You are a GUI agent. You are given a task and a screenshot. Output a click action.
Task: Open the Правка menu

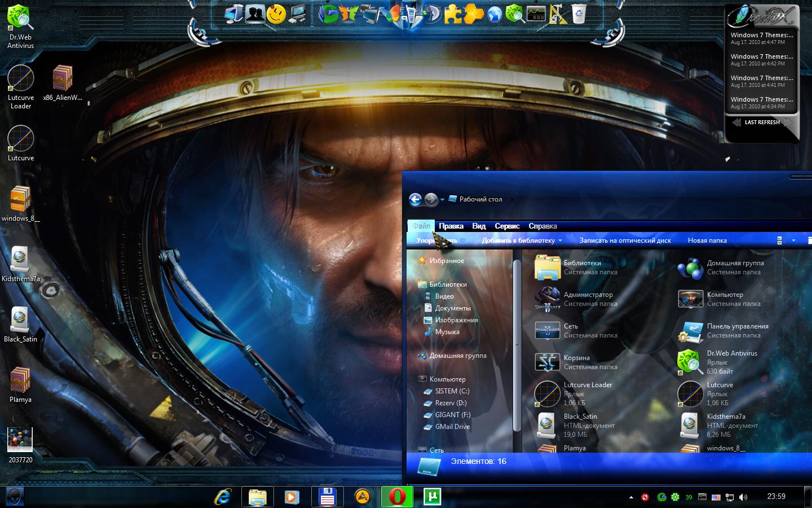pyautogui.click(x=451, y=226)
